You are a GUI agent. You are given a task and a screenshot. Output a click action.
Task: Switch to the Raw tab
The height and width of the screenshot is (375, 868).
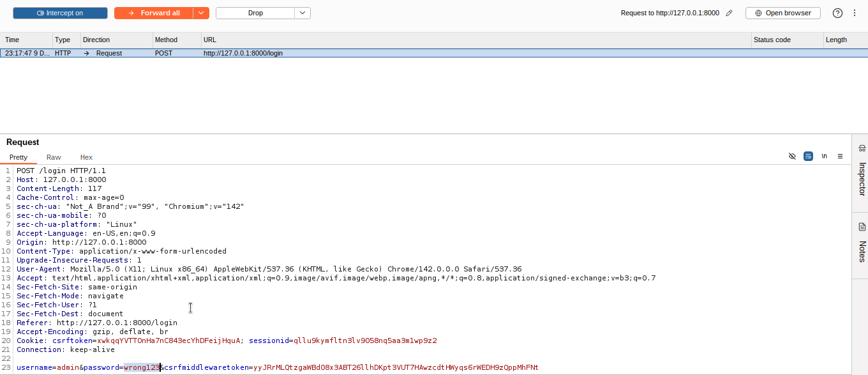pyautogui.click(x=54, y=157)
